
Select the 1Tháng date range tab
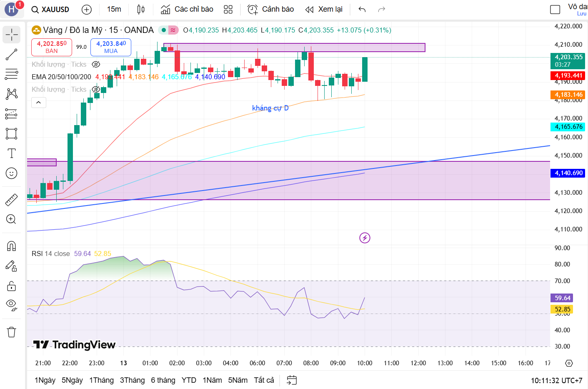coord(101,380)
